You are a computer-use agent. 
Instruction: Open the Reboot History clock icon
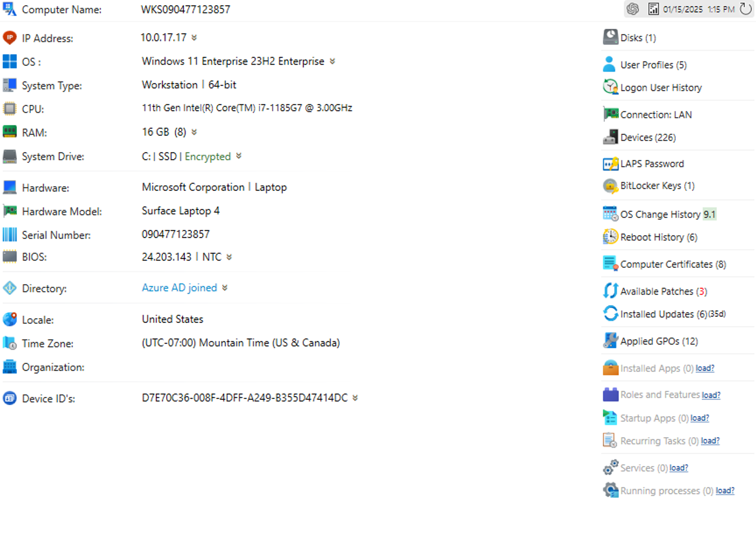[610, 237]
